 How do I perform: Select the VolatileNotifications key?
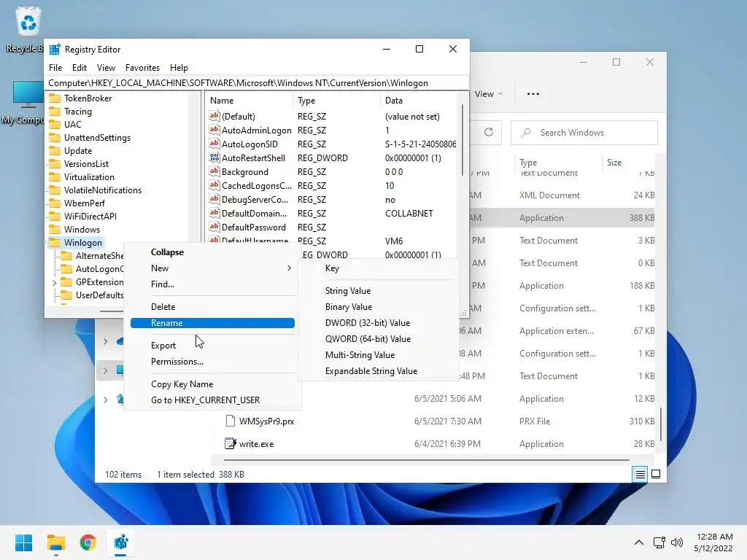pyautogui.click(x=103, y=190)
